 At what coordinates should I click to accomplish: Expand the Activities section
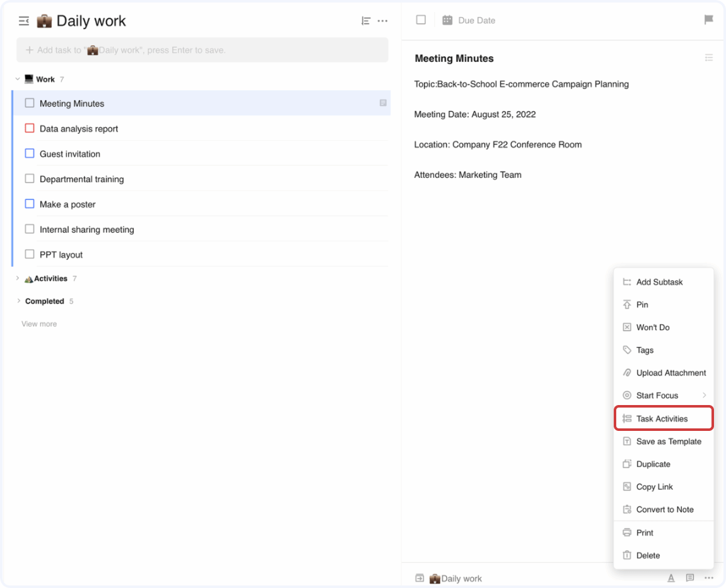(x=18, y=278)
